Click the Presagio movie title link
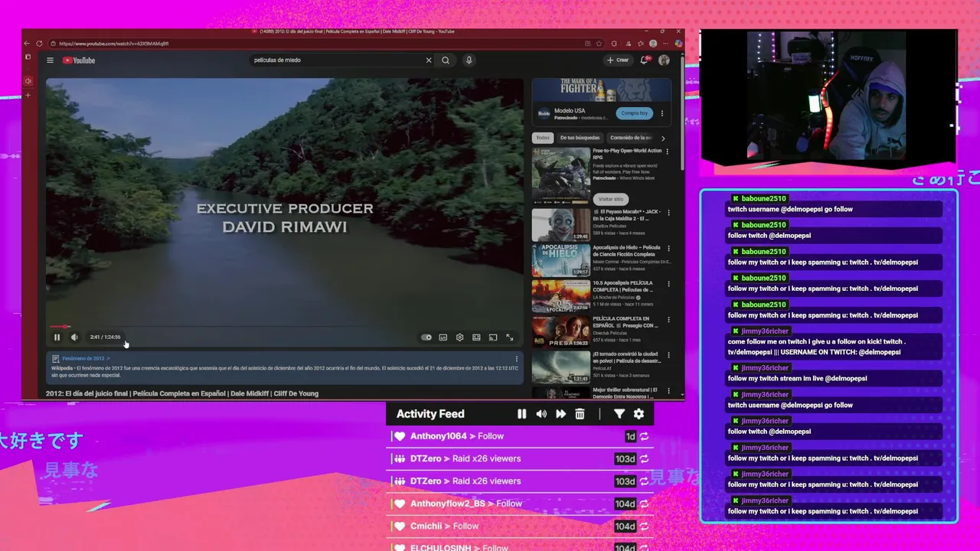 623,322
